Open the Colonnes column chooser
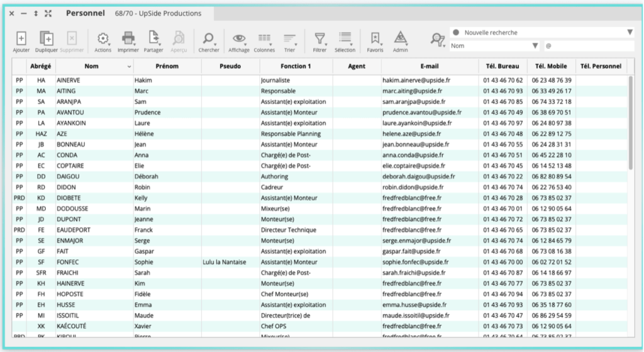This screenshot has height=352, width=644. (265, 39)
